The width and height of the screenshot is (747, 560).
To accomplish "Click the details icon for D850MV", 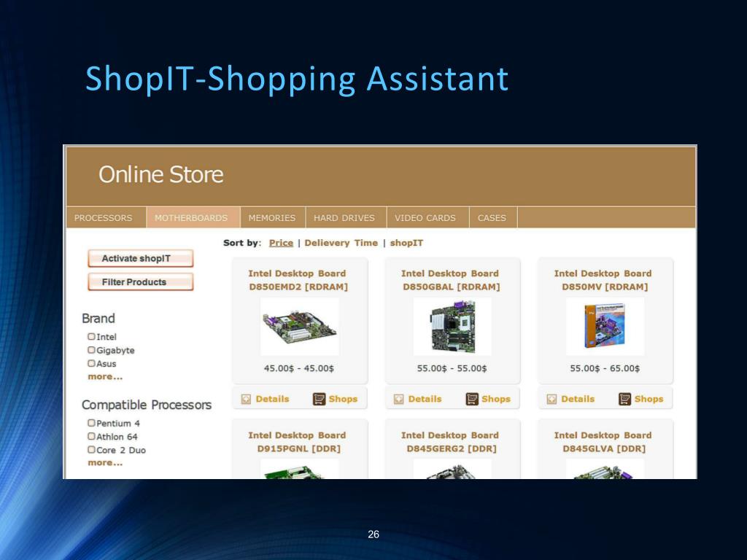I will (551, 399).
